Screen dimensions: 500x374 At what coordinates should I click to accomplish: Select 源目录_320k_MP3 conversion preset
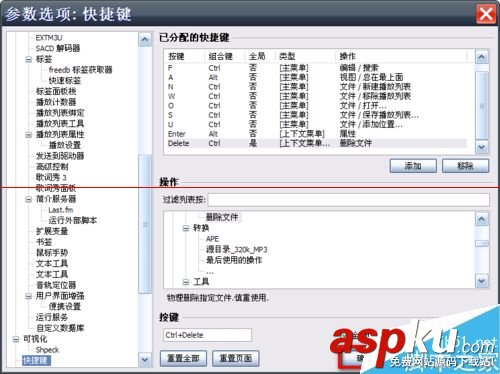237,250
